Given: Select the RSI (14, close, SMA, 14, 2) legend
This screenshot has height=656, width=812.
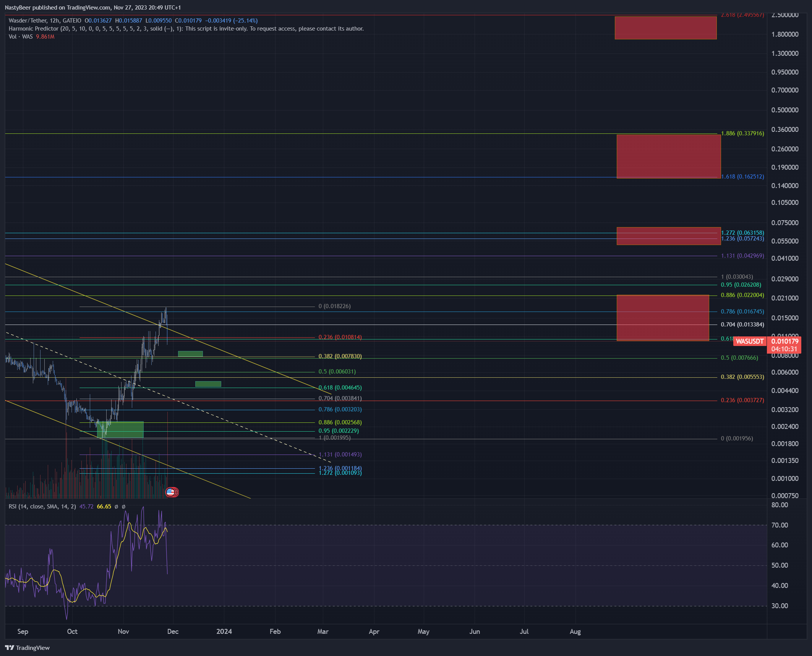Looking at the screenshot, I should pyautogui.click(x=42, y=507).
